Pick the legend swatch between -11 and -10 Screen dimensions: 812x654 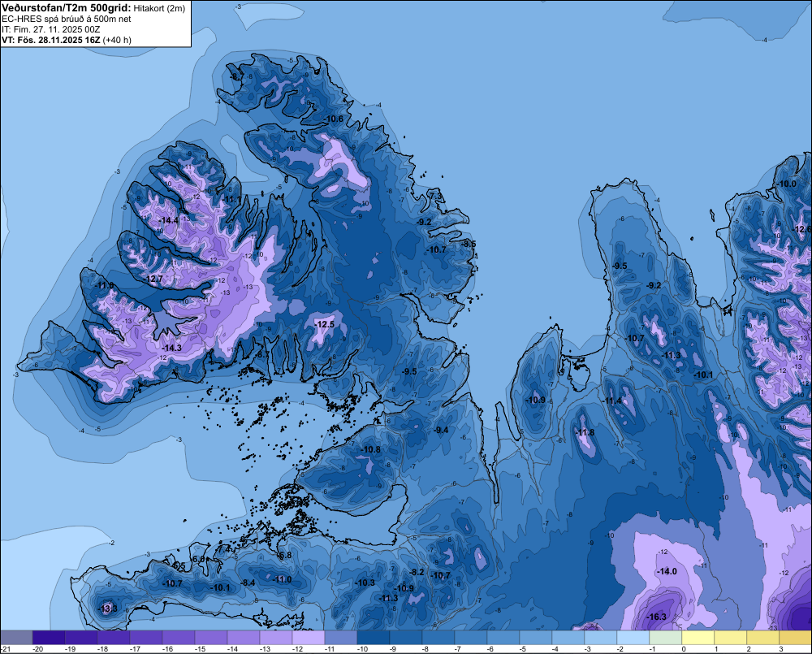(x=341, y=638)
